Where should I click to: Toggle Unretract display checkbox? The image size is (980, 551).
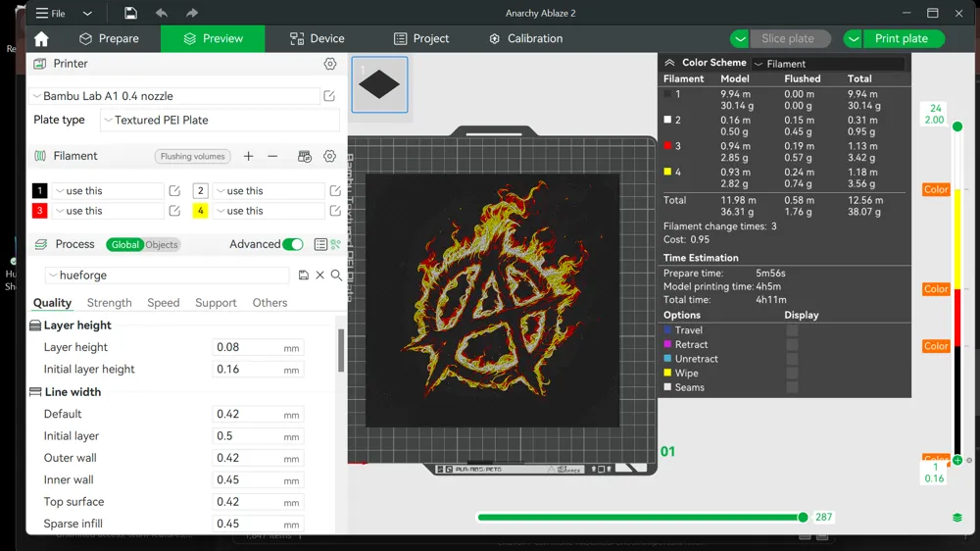tap(792, 359)
